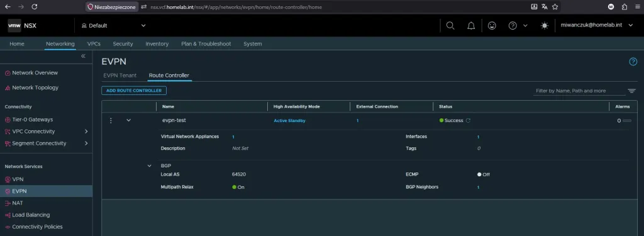Open Interfaces count link
The width and height of the screenshot is (644, 236).
pyautogui.click(x=478, y=137)
